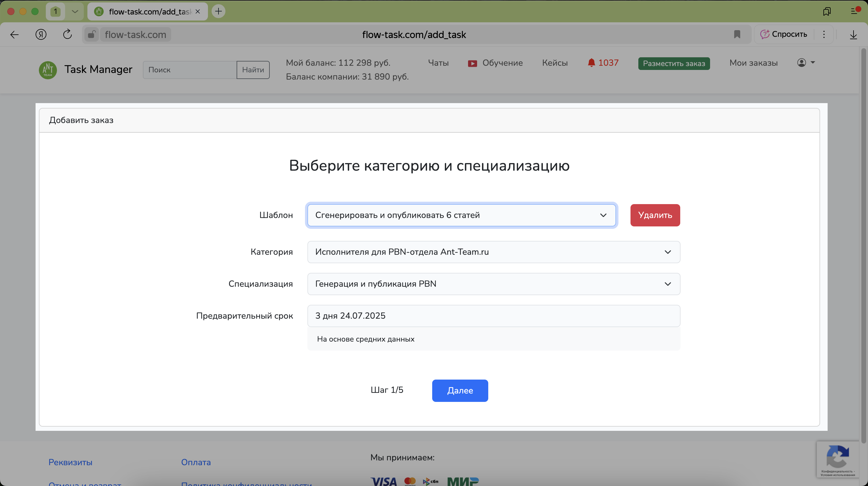Open a new browser tab
Viewport: 868px width, 486px height.
[218, 11]
